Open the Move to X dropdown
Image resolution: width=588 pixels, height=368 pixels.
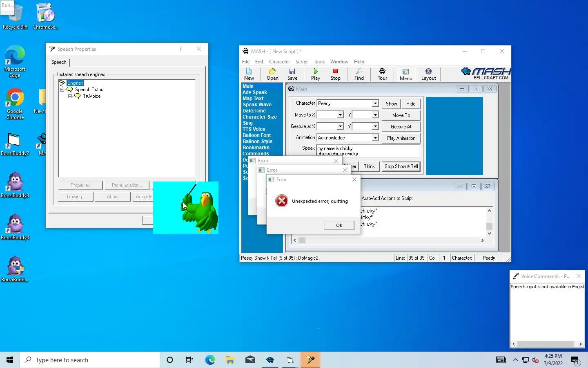click(x=340, y=115)
